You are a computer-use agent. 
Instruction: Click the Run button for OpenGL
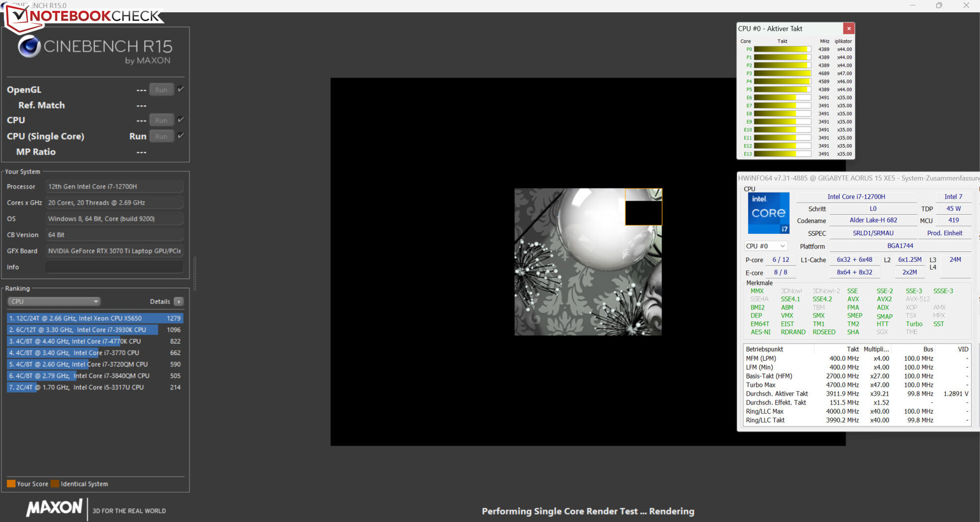(161, 89)
